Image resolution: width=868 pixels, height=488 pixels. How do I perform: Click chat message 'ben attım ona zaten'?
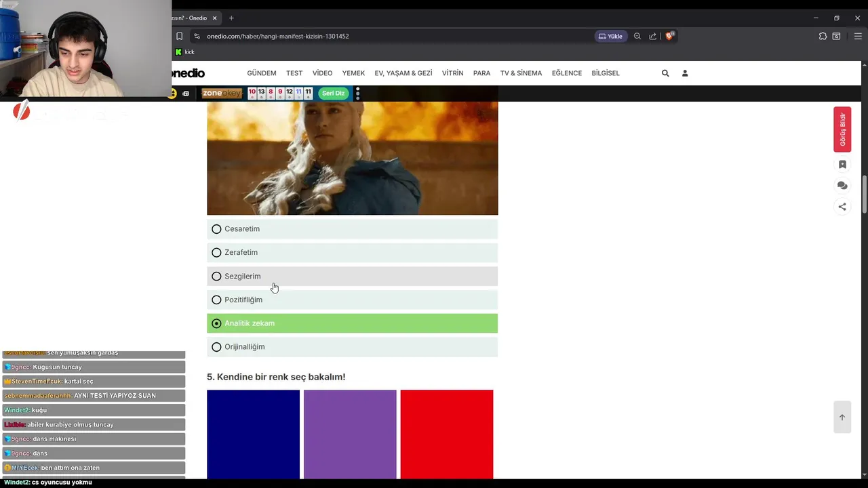tap(70, 468)
